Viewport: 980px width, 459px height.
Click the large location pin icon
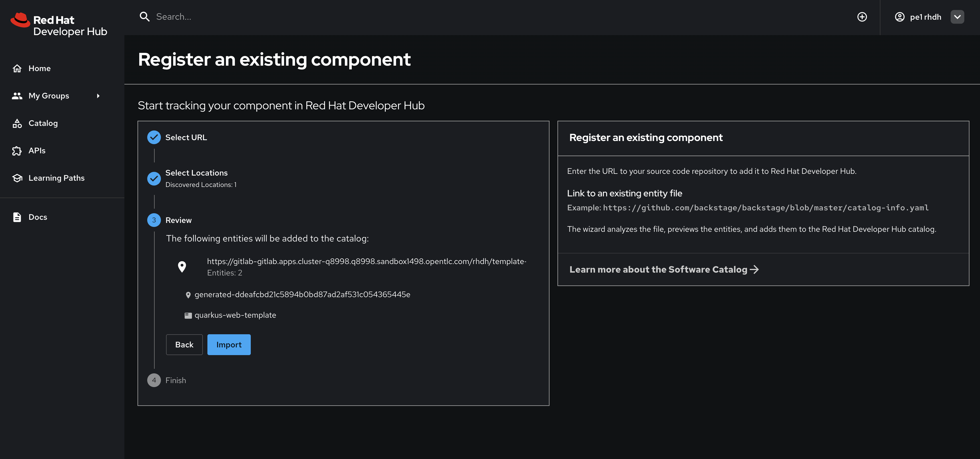[182, 267]
